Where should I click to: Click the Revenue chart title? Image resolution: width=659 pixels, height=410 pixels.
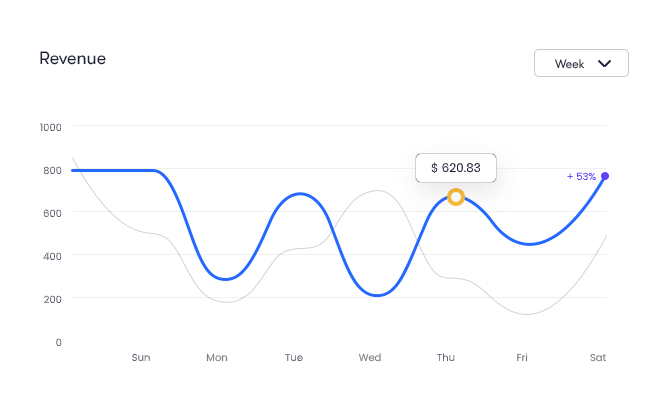(72, 58)
